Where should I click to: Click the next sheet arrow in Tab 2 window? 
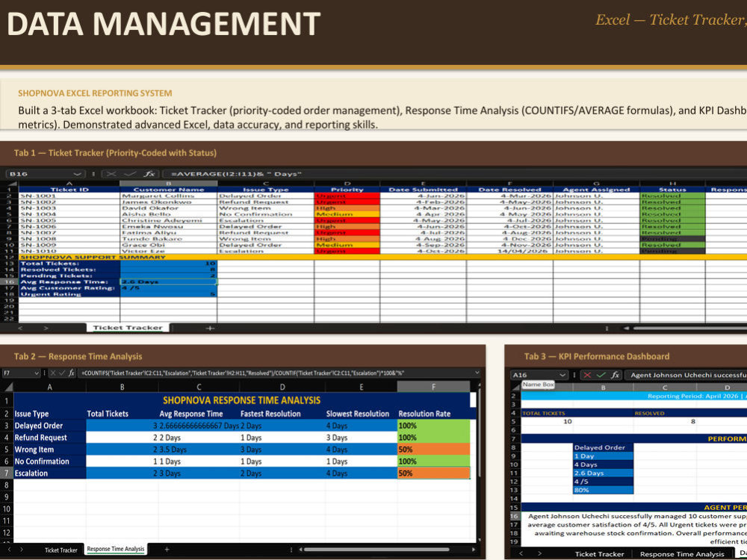[22, 550]
